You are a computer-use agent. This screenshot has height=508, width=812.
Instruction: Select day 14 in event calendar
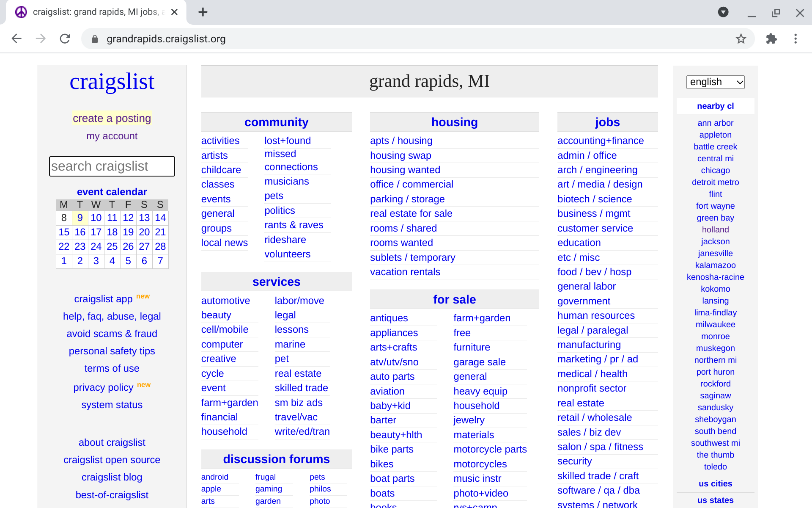tap(160, 218)
